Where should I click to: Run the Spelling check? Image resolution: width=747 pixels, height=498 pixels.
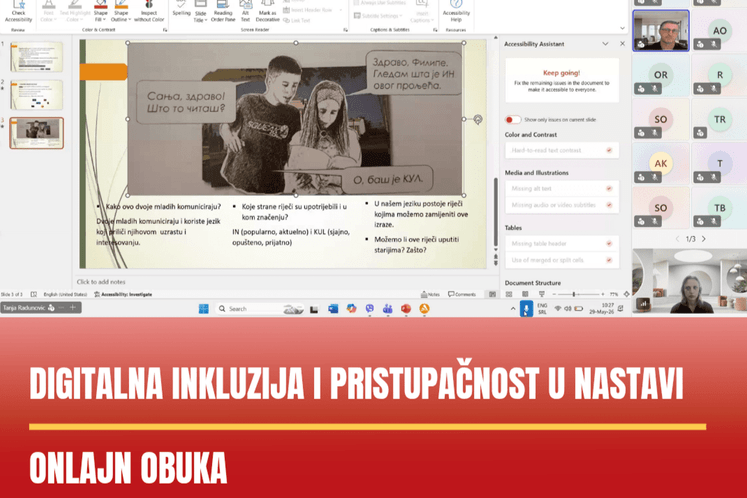pos(181,10)
